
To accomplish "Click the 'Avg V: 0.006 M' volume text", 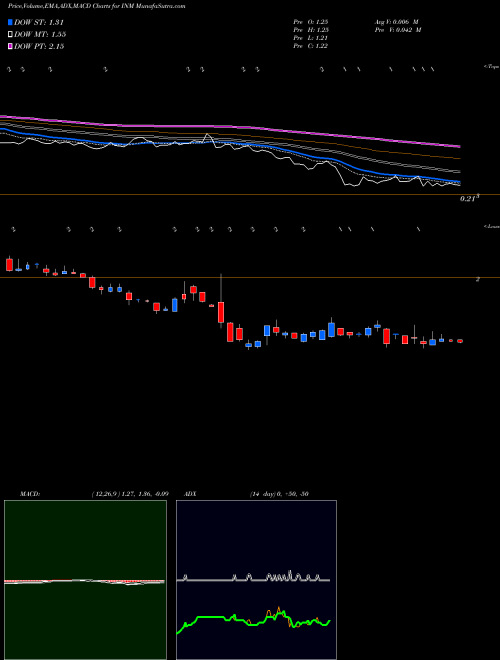I will pos(396,22).
